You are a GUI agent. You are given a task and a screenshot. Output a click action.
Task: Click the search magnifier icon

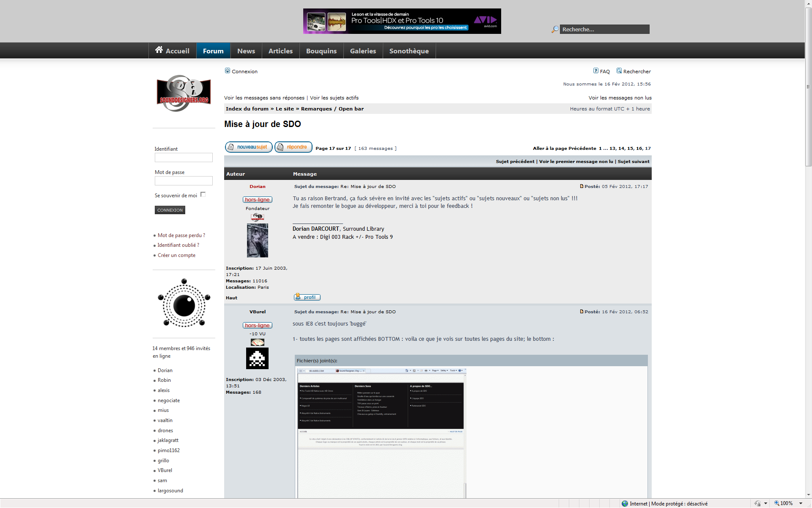point(555,30)
